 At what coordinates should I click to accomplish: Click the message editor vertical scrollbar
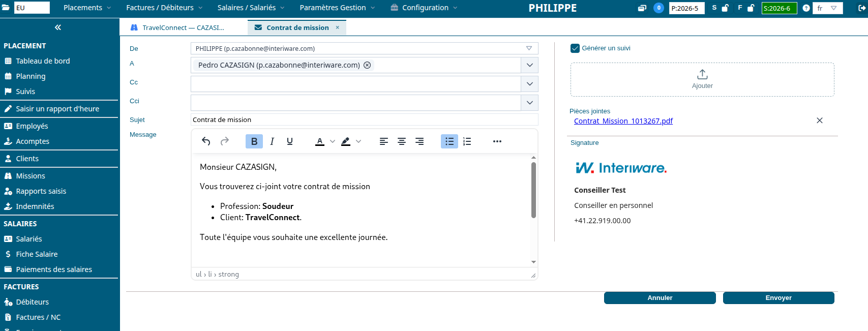pos(533,190)
